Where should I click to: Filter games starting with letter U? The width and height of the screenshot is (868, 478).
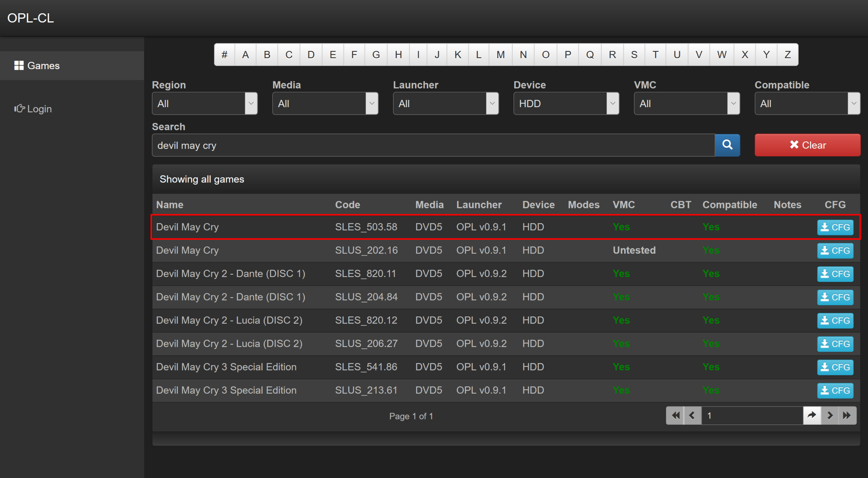tap(677, 55)
